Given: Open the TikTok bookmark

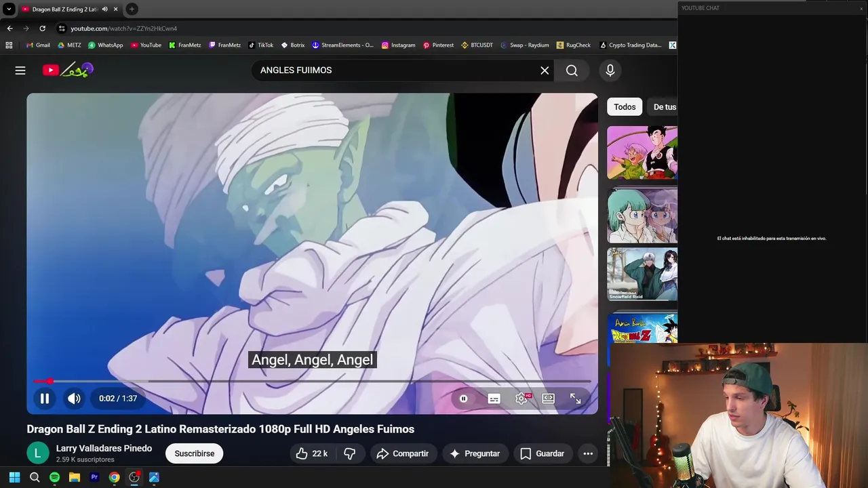Looking at the screenshot, I should coord(260,45).
